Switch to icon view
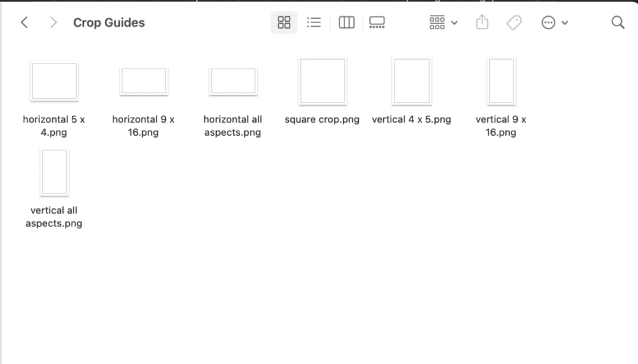Screen dimensions: 638x364 coord(284,22)
